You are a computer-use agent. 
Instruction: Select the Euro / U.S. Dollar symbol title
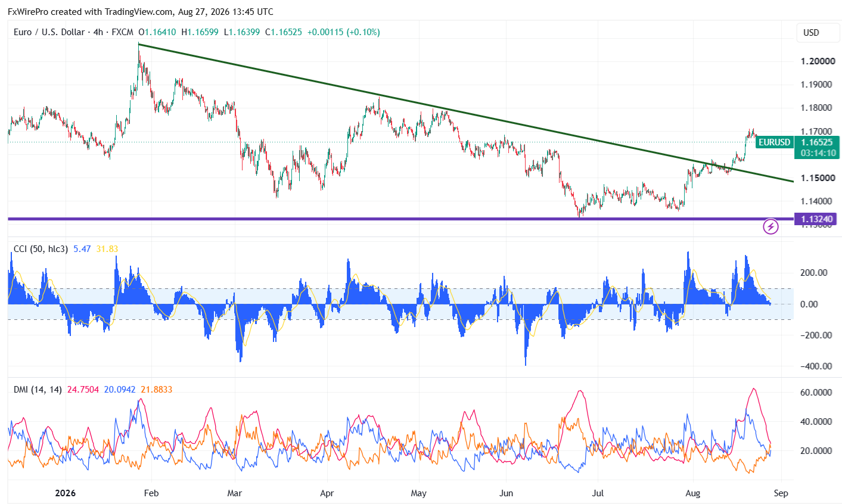click(x=49, y=32)
